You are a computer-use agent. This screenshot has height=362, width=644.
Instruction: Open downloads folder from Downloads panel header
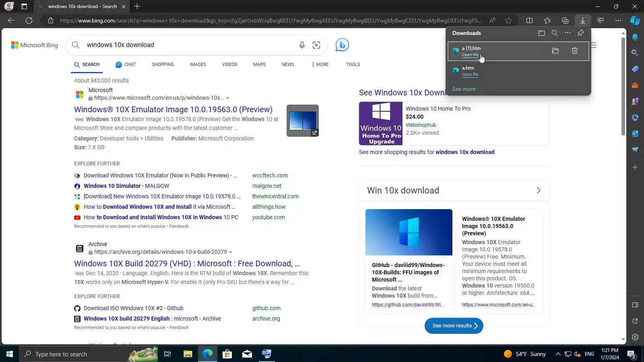pos(541,33)
